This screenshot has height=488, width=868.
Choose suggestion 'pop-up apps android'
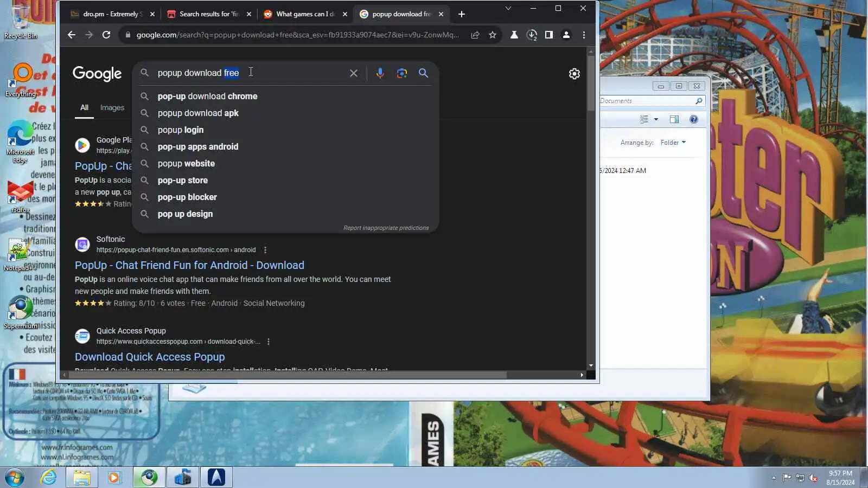(285, 147)
